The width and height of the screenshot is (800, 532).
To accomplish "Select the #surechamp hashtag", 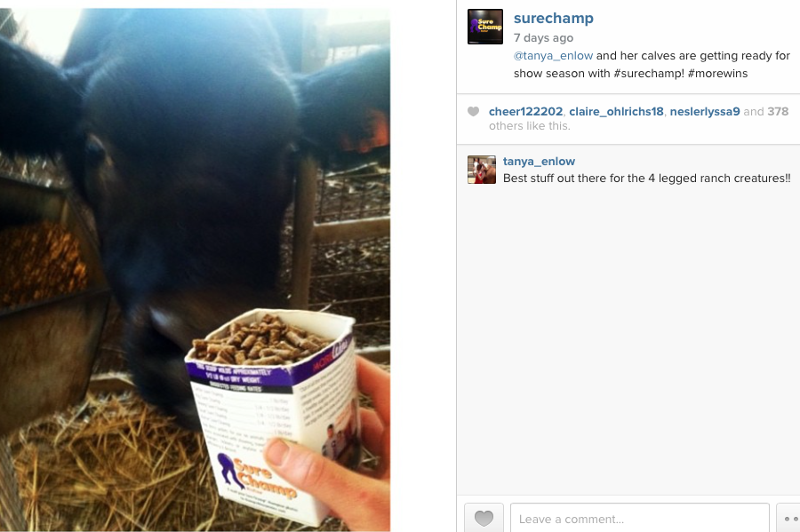I will coord(649,74).
